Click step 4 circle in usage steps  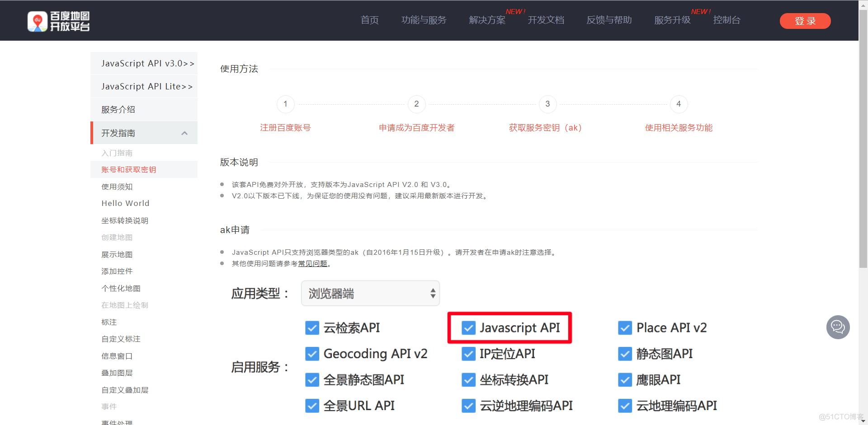pyautogui.click(x=679, y=104)
